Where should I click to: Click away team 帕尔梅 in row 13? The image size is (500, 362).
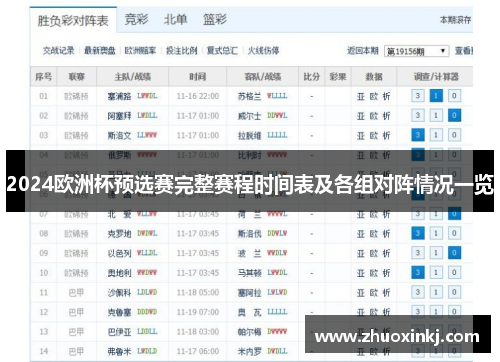tap(249, 332)
